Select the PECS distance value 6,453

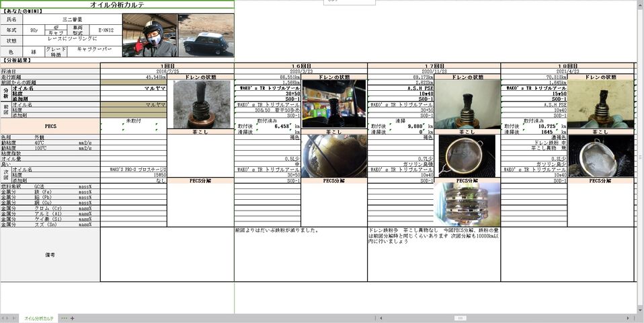282,127
